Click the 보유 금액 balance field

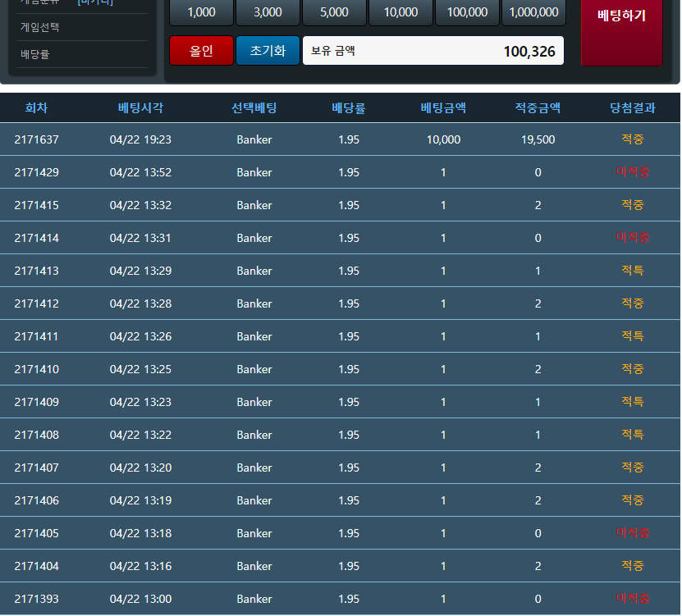pos(433,51)
